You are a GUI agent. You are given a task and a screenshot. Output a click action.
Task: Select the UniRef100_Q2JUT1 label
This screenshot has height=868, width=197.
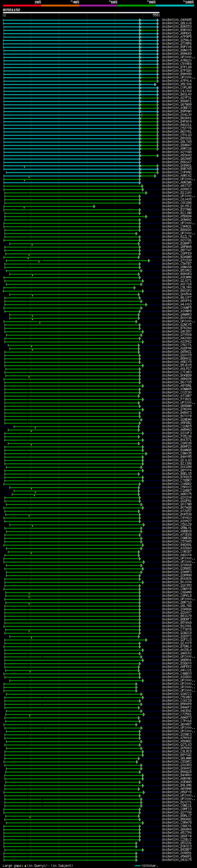click(x=177, y=280)
